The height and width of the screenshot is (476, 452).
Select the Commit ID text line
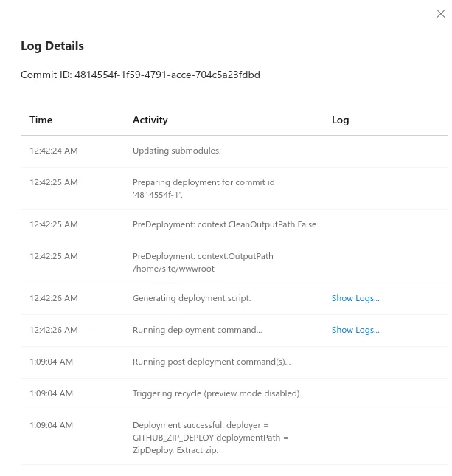coord(140,75)
